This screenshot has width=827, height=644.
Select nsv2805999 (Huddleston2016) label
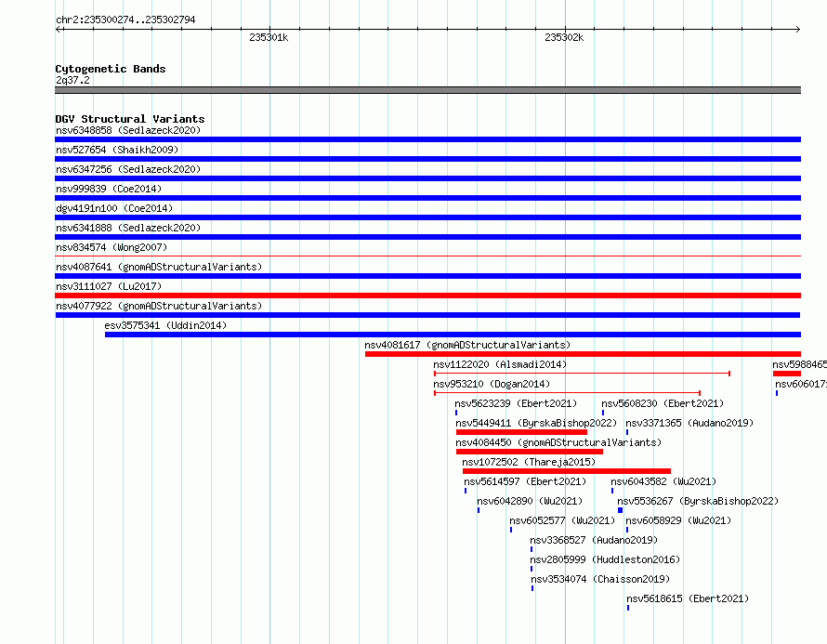click(x=605, y=559)
